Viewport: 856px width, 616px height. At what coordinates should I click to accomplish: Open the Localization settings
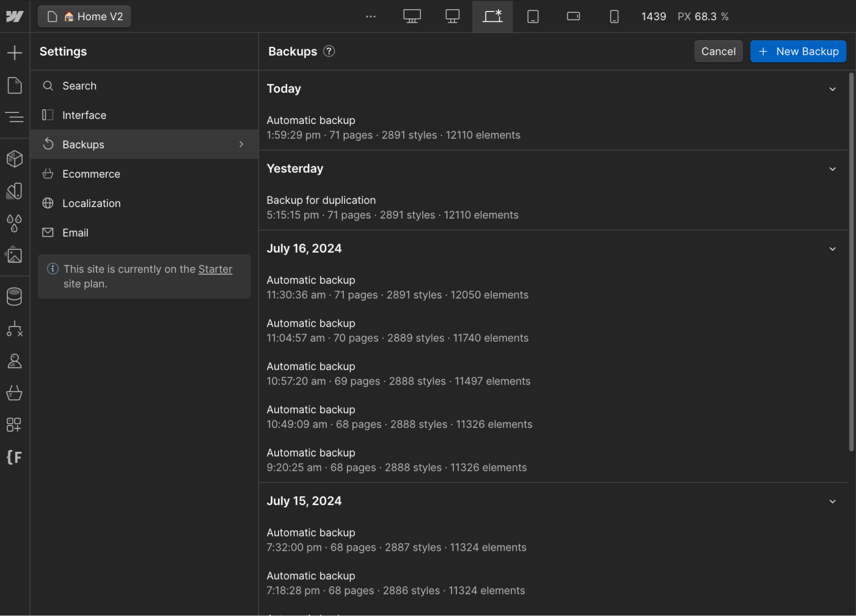point(92,203)
